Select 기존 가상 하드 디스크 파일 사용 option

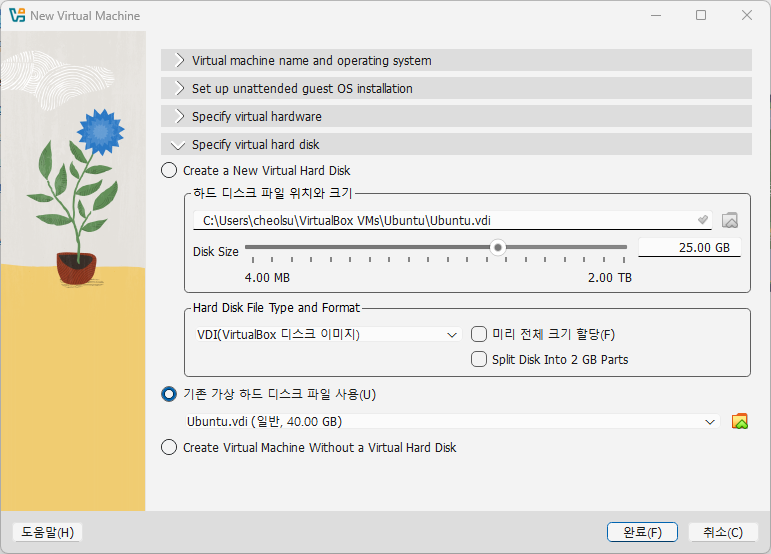[x=169, y=395]
